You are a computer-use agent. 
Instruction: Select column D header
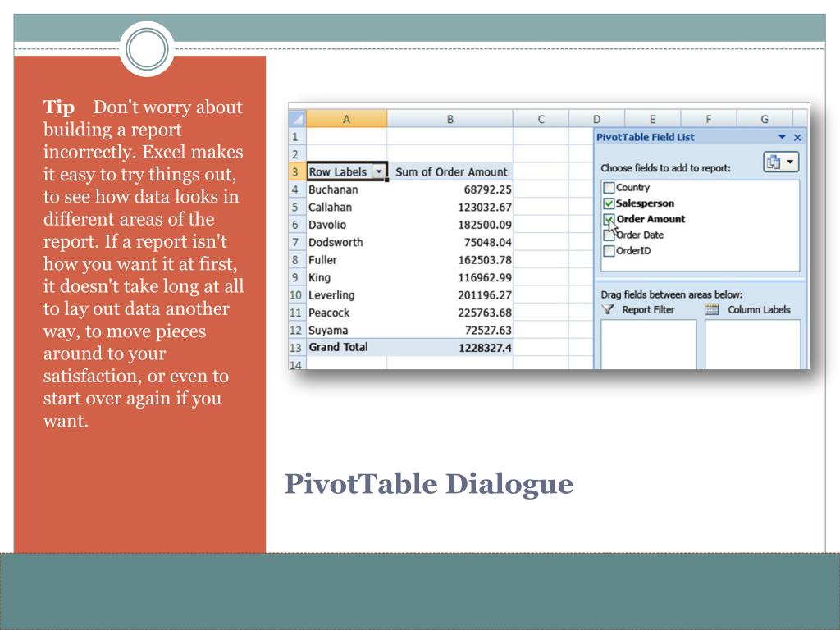click(596, 119)
